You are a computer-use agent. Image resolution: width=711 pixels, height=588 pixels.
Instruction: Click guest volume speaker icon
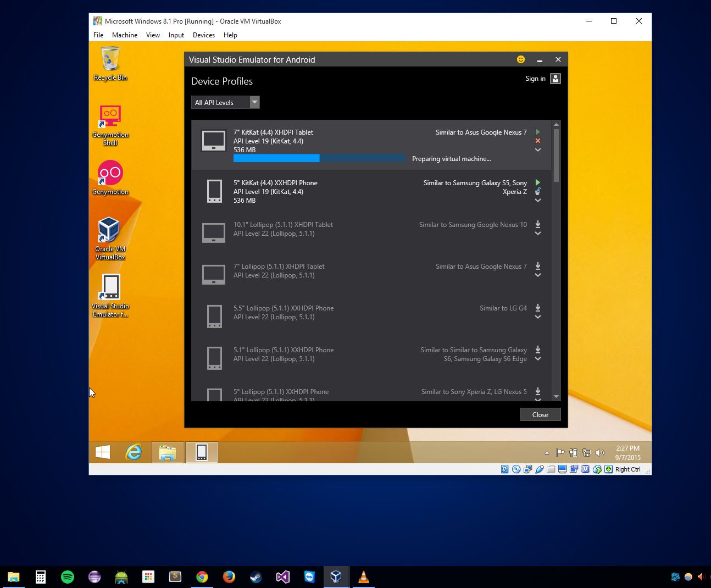click(x=600, y=453)
